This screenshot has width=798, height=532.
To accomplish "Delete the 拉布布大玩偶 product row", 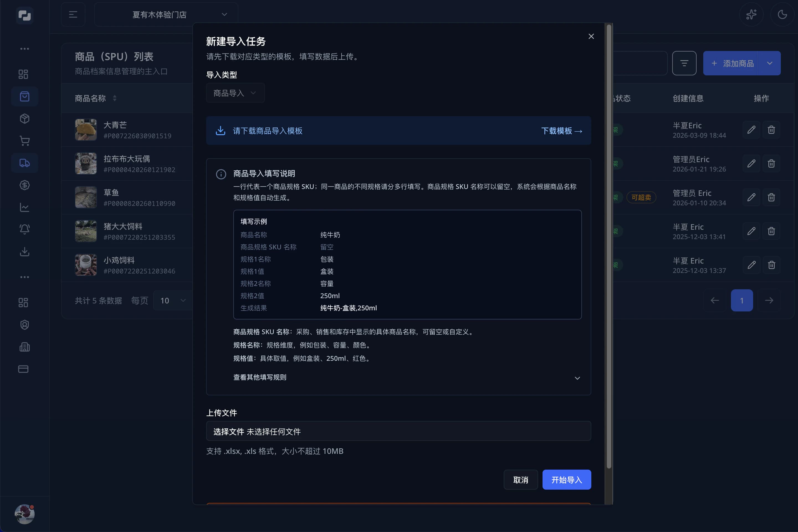I will tap(771, 163).
